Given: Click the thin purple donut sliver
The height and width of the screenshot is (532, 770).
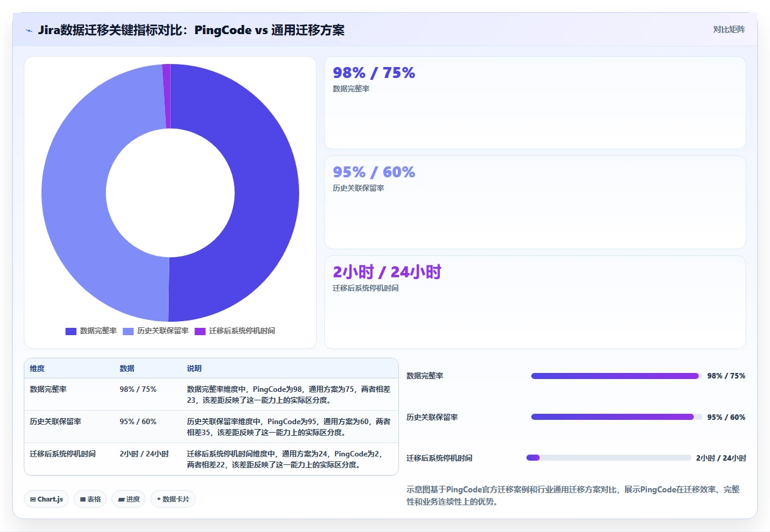Looking at the screenshot, I should (x=166, y=96).
